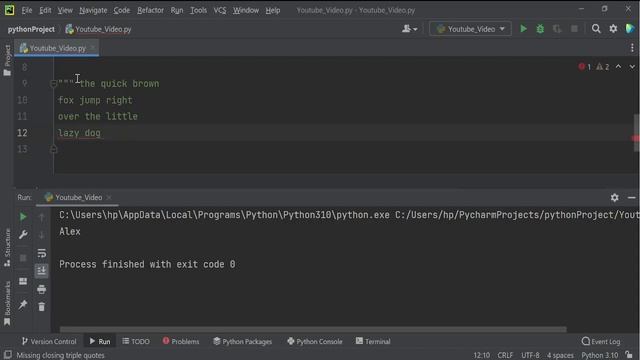The width and height of the screenshot is (640, 360).
Task: Open the Refactor menu
Action: (x=150, y=10)
